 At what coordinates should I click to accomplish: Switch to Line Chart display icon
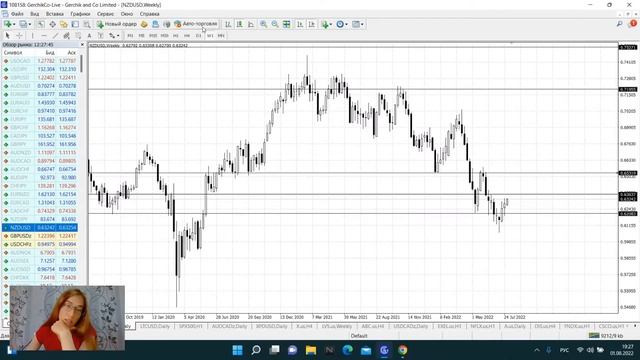coord(251,24)
